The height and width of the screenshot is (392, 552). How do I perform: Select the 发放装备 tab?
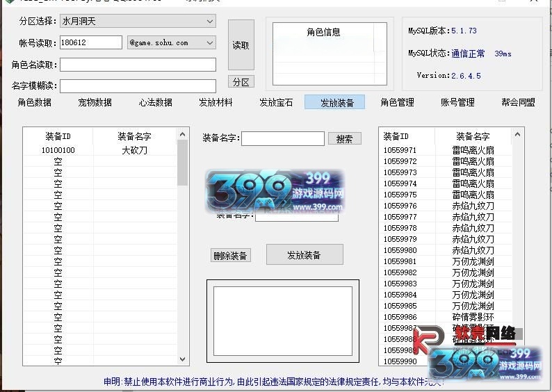[x=335, y=102]
